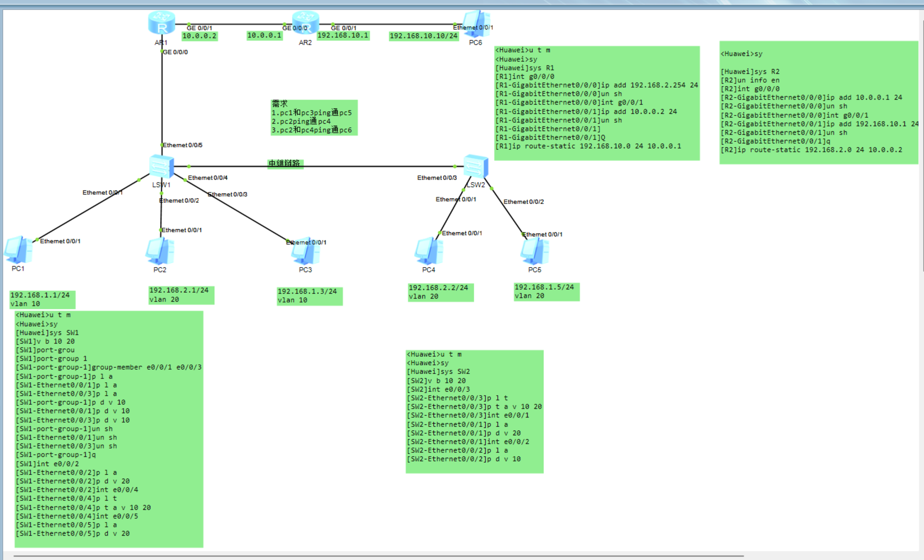Click the AR1 GE 0/0/1 port label
The height and width of the screenshot is (560, 924).
[199, 28]
